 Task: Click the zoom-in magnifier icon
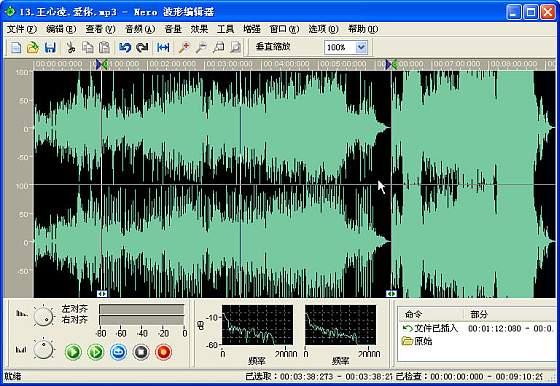point(184,47)
